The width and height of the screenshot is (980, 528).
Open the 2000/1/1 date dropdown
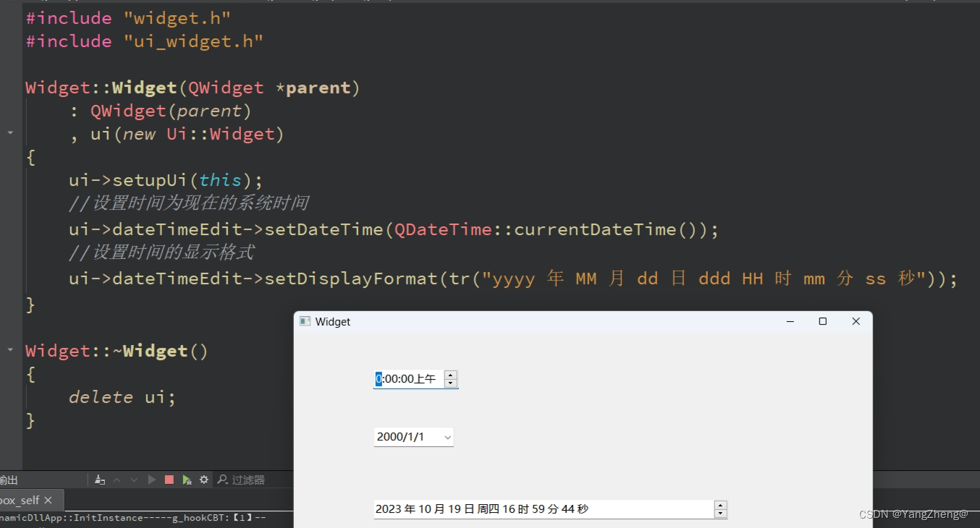pos(447,437)
